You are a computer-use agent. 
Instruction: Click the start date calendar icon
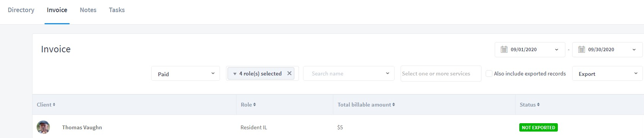tap(504, 50)
